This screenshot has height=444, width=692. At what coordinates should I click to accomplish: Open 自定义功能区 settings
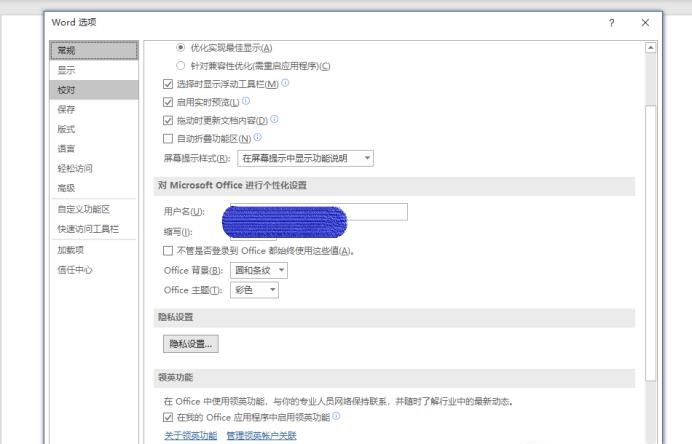(94, 209)
